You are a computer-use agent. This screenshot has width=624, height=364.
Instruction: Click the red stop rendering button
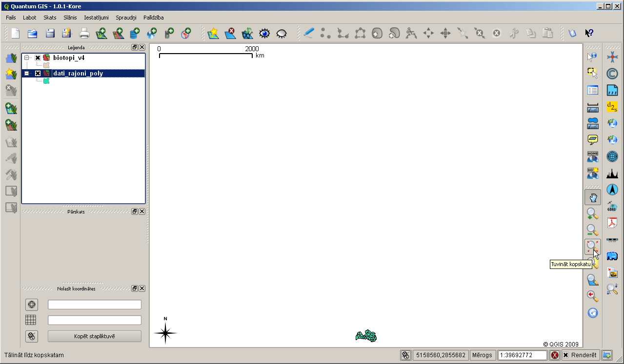click(x=555, y=355)
